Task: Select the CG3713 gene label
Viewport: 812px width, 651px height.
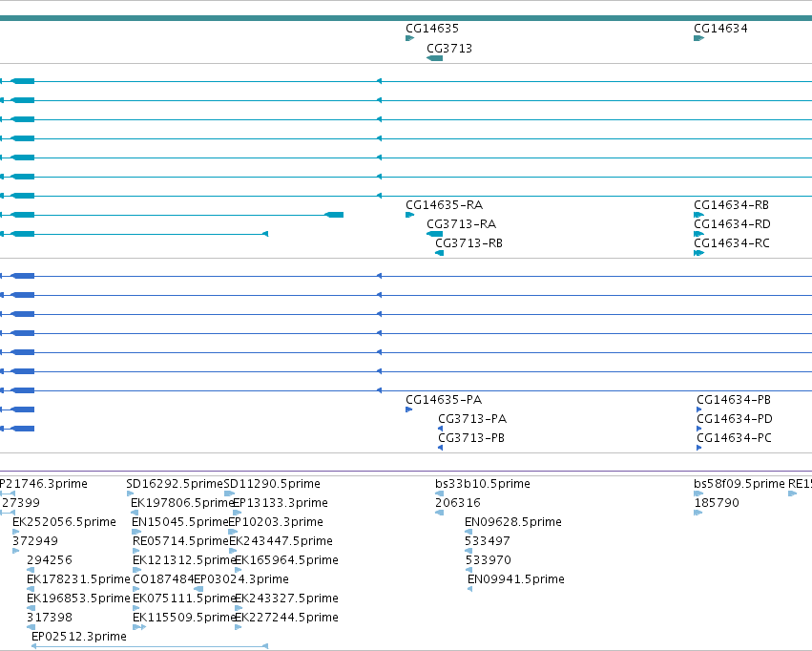Action: [449, 49]
